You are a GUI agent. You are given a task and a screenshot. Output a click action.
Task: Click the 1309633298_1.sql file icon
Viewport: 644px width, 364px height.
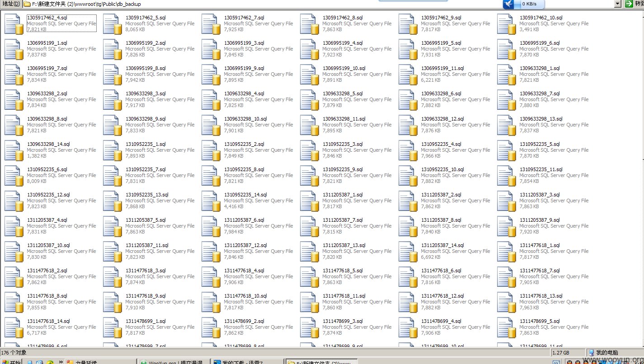click(506, 75)
